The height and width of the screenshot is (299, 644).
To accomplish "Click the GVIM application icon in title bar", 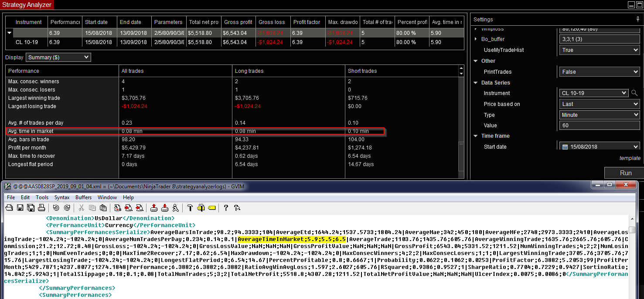I will click(7, 186).
